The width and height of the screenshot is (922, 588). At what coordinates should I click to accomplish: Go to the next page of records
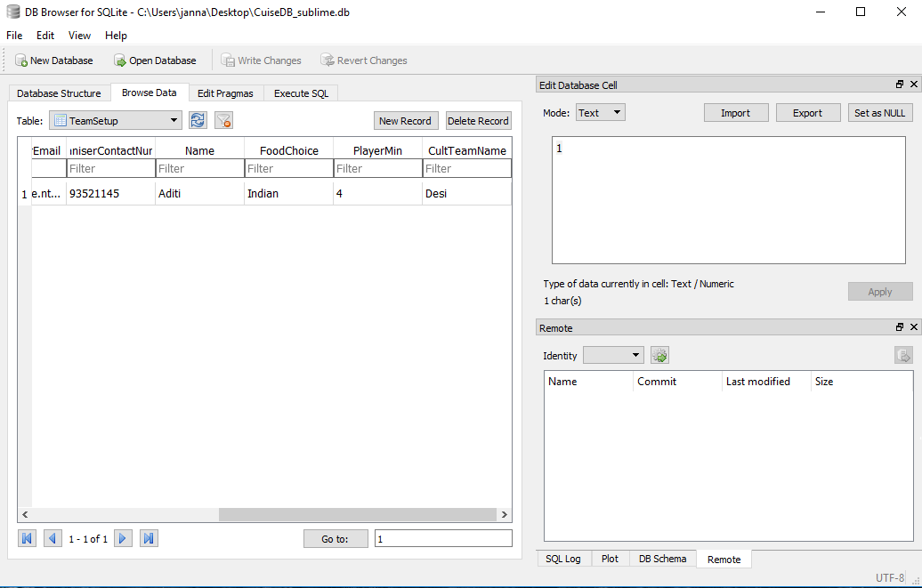(123, 538)
